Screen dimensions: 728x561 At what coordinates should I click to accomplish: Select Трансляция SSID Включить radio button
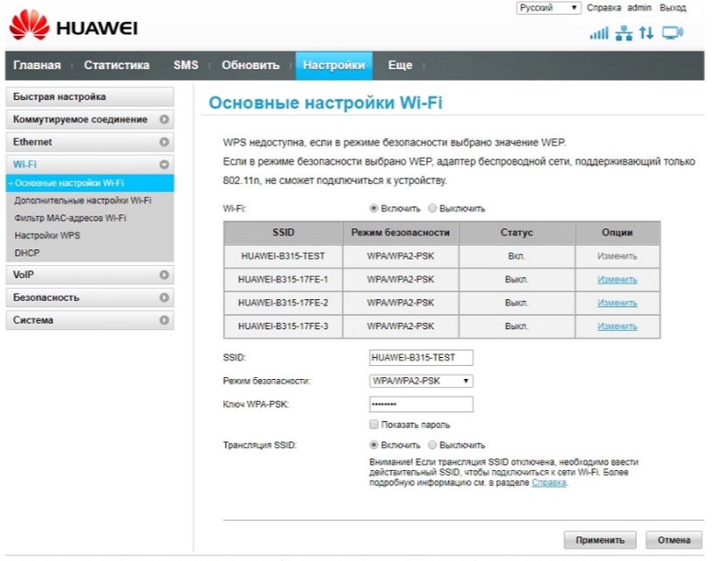[x=374, y=445]
